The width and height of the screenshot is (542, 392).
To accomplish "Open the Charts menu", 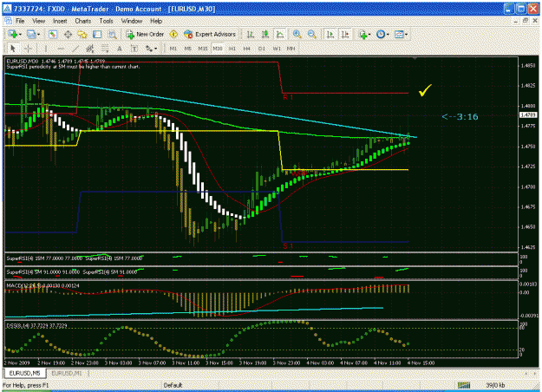I will 83,21.
